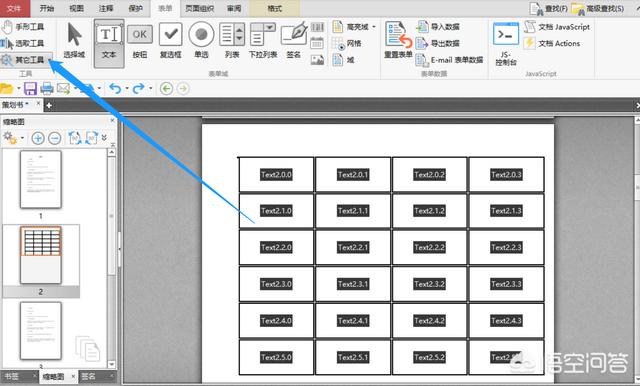Switch to the 审阅 ribbon tab
Viewport: 640px width, 386px height.
point(234,8)
